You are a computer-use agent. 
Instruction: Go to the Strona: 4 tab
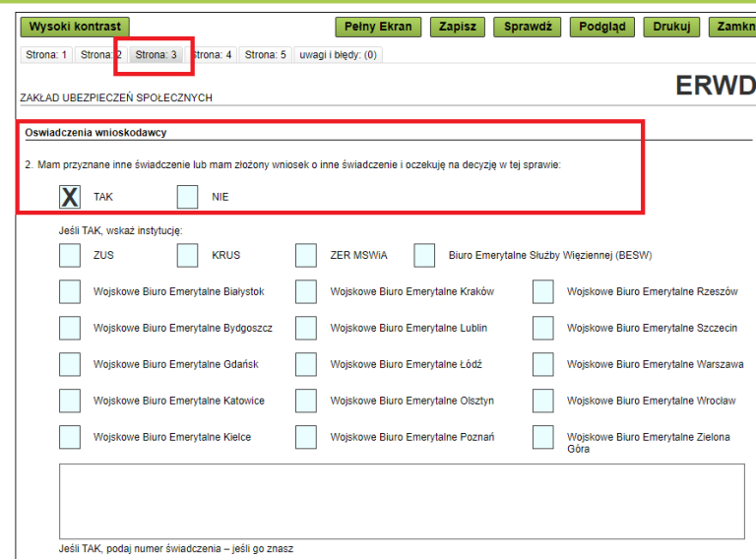coord(212,55)
